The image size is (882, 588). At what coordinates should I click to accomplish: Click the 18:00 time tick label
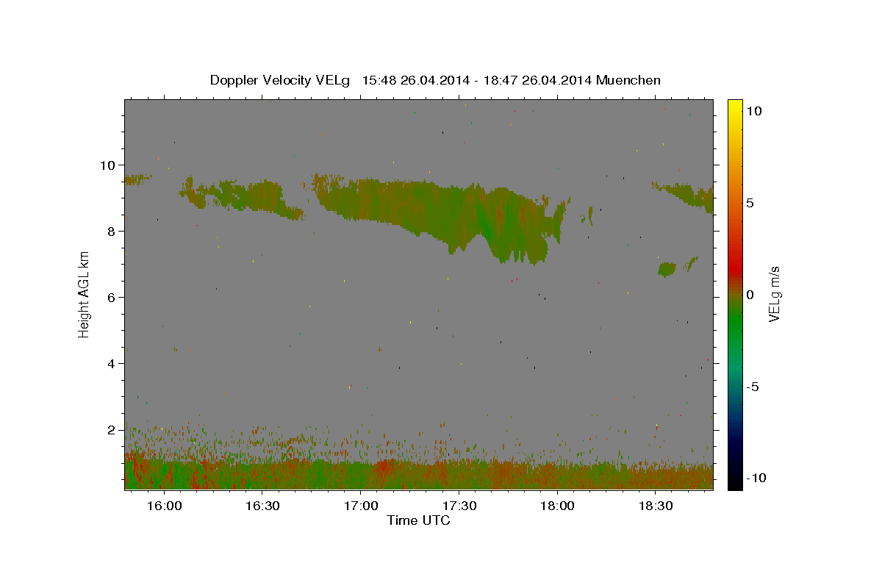coord(557,506)
